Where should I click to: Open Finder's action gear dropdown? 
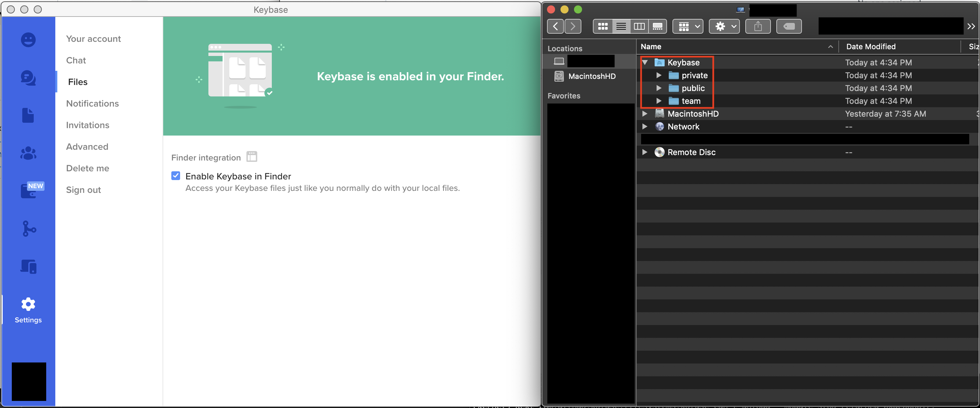click(x=724, y=26)
